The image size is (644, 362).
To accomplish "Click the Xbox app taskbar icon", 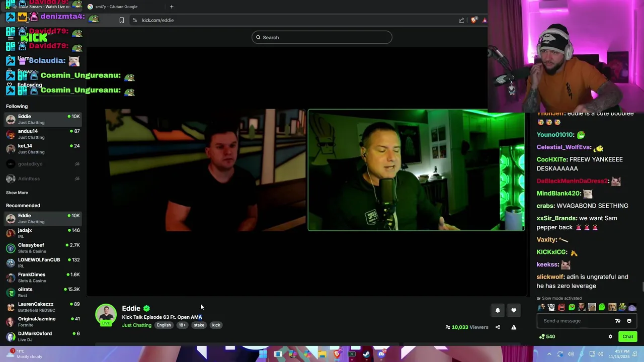I will pyautogui.click(x=352, y=354).
